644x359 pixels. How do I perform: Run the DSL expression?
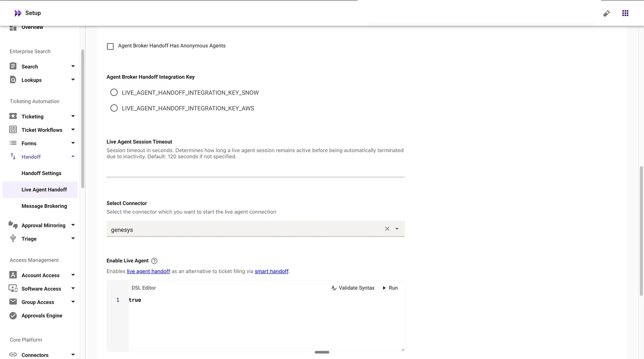[x=390, y=288]
